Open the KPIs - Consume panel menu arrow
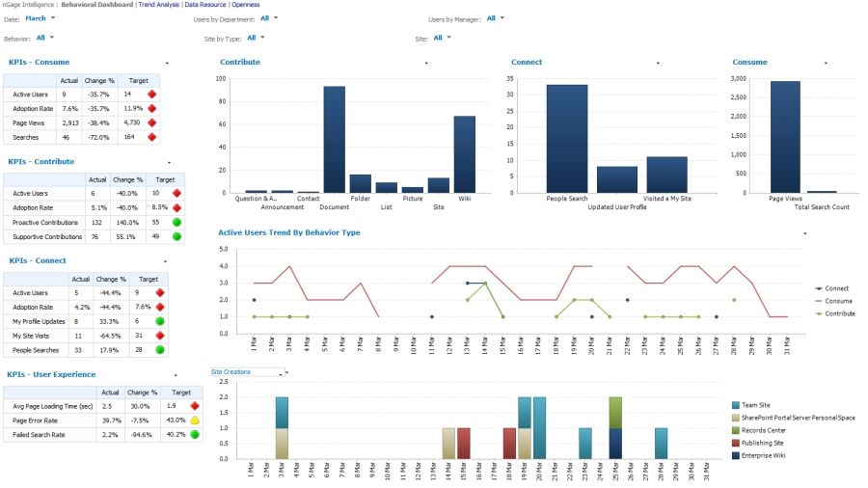The height and width of the screenshot is (488, 868). tap(167, 63)
